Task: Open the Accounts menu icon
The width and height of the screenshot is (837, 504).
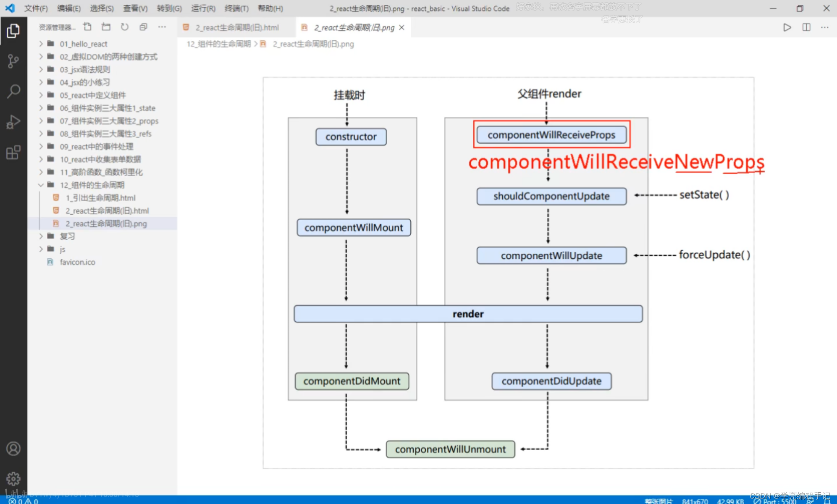Action: (x=13, y=449)
